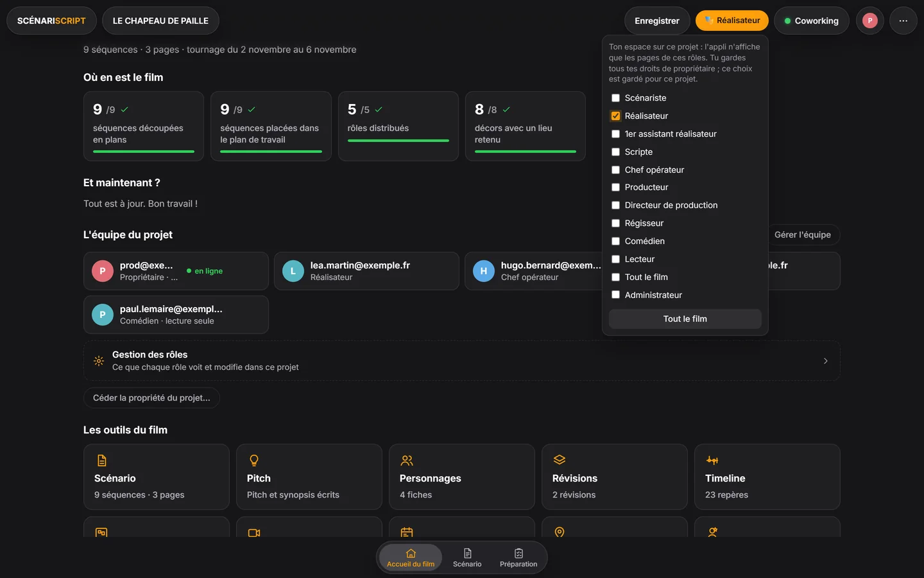Click the document icon above the bottom-bar Scénario label
924x578 pixels.
click(x=467, y=554)
